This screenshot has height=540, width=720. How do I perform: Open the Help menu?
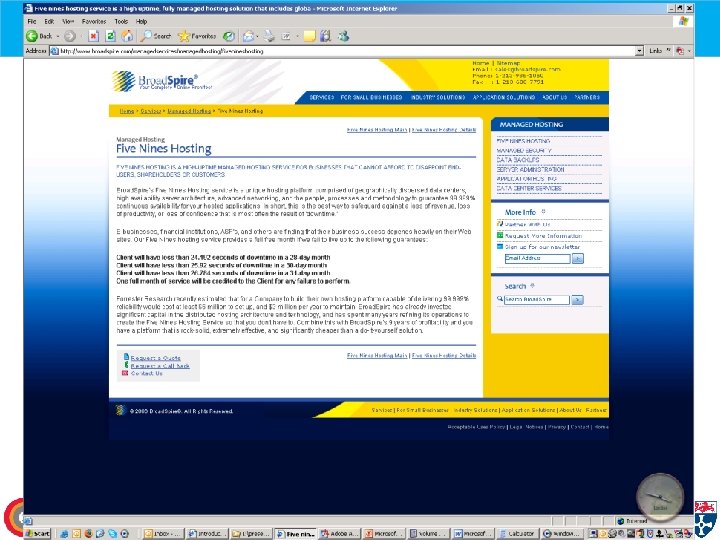point(141,21)
